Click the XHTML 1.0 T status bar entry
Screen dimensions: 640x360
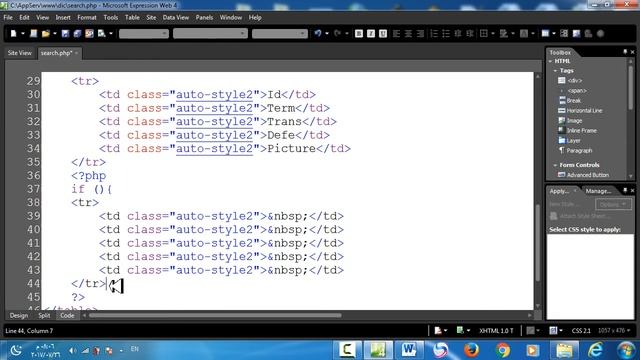(496, 331)
